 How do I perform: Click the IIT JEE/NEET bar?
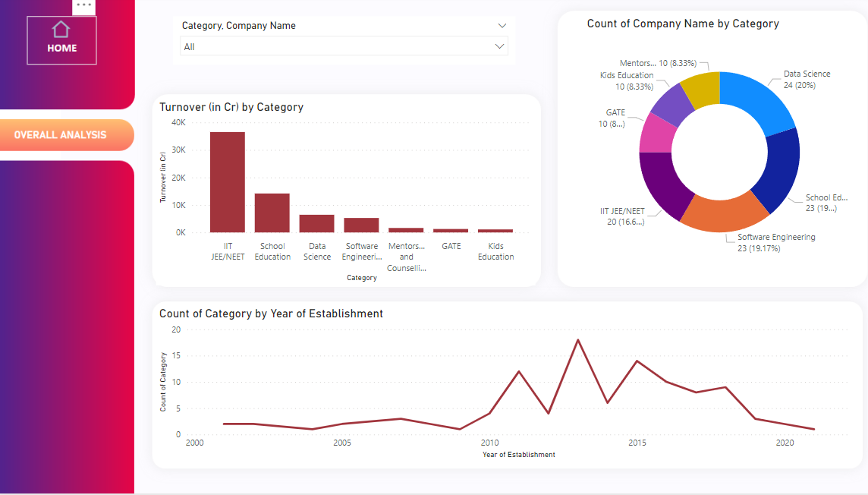click(x=228, y=181)
